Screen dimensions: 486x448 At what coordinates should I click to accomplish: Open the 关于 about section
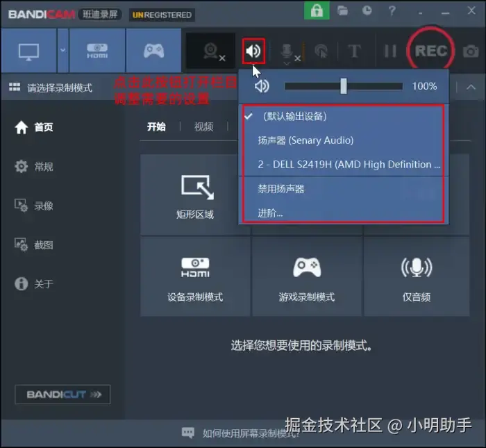[34, 283]
